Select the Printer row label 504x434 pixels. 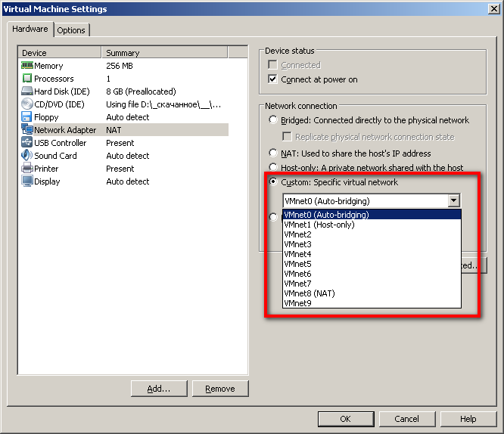coord(46,169)
